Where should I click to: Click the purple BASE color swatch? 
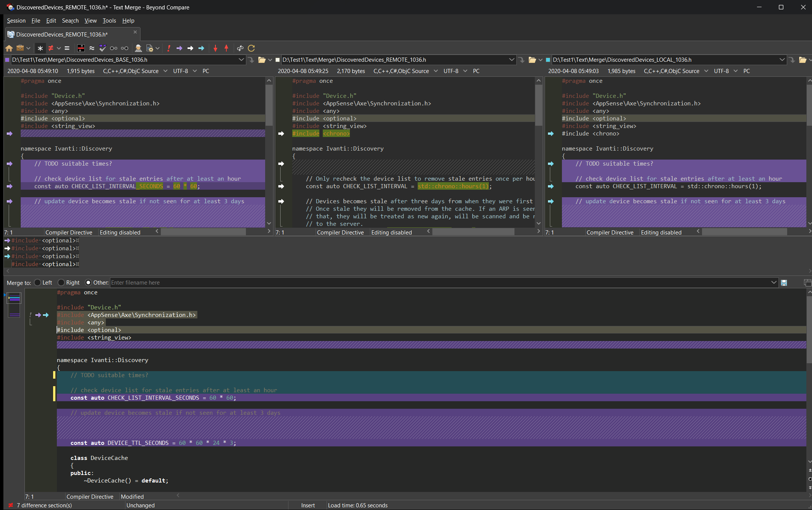click(7, 59)
